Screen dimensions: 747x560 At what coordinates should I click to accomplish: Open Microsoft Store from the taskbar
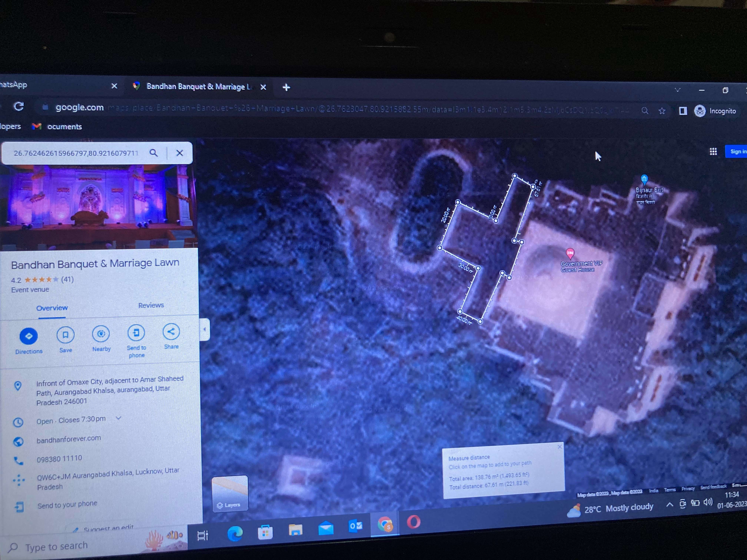(x=265, y=532)
